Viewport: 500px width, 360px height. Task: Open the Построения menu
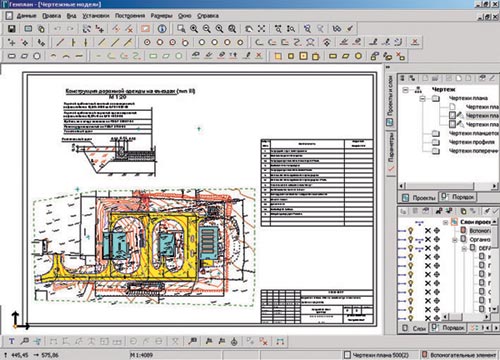[x=130, y=16]
